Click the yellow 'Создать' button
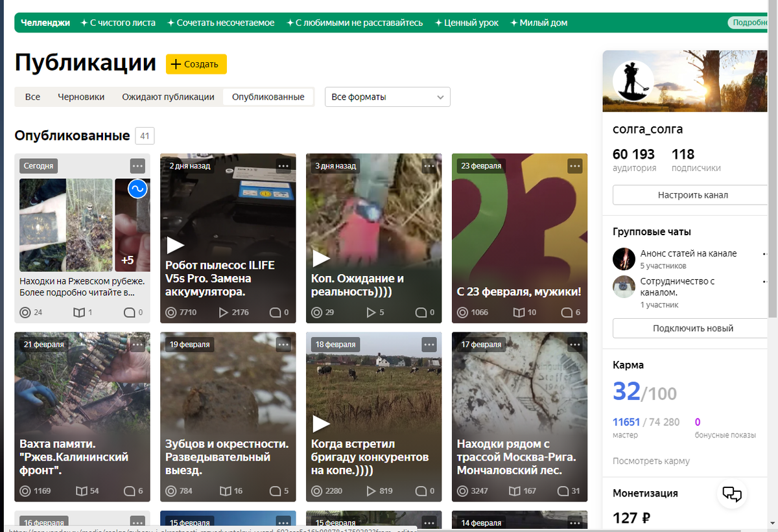Image resolution: width=778 pixels, height=532 pixels. coord(196,64)
